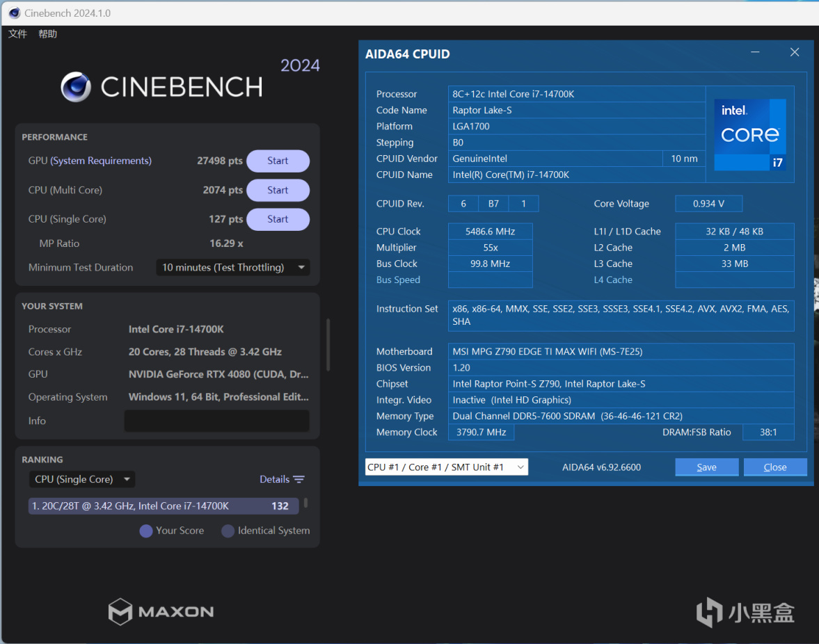This screenshot has width=819, height=644.
Task: Click the Close button in AIDA64
Action: [x=775, y=467]
